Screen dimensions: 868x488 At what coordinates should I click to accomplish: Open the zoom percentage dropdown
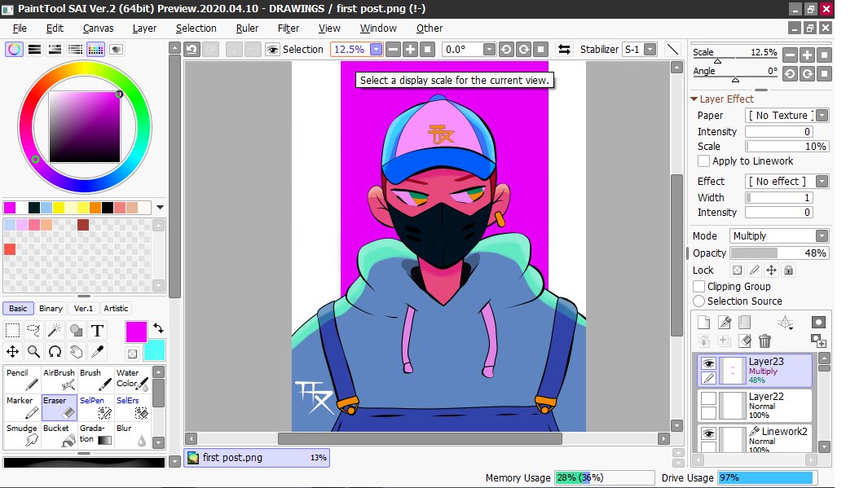[376, 49]
